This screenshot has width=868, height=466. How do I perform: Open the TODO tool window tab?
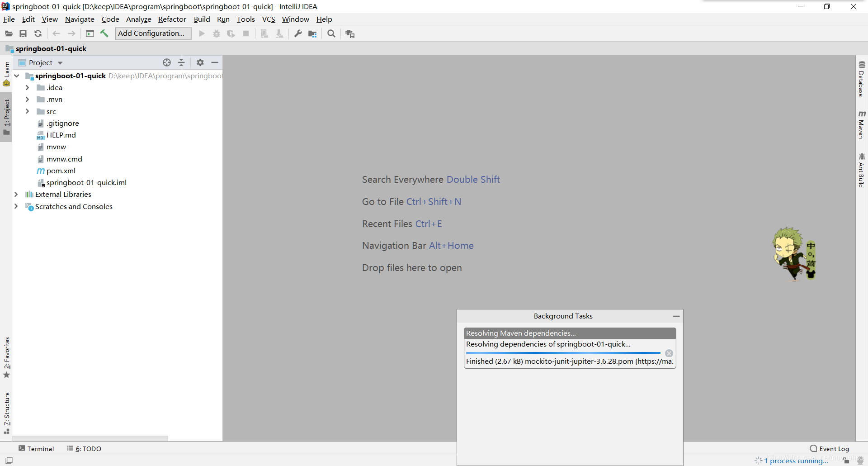(x=84, y=448)
